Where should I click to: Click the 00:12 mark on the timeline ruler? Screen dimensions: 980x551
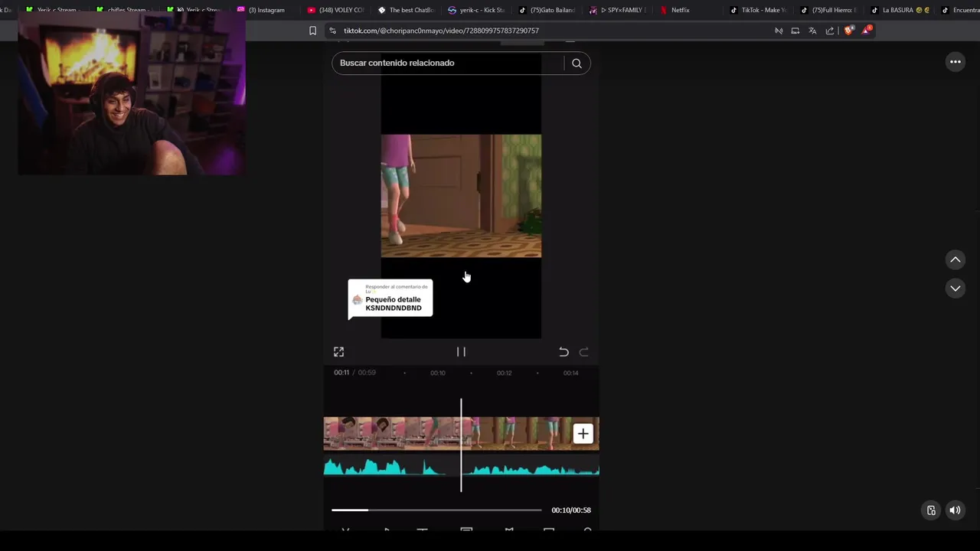click(504, 373)
